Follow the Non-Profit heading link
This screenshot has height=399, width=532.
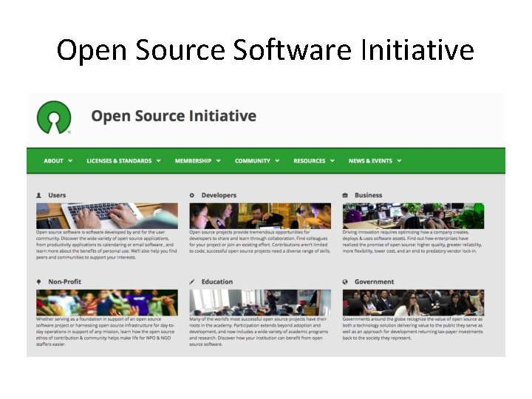click(64, 282)
